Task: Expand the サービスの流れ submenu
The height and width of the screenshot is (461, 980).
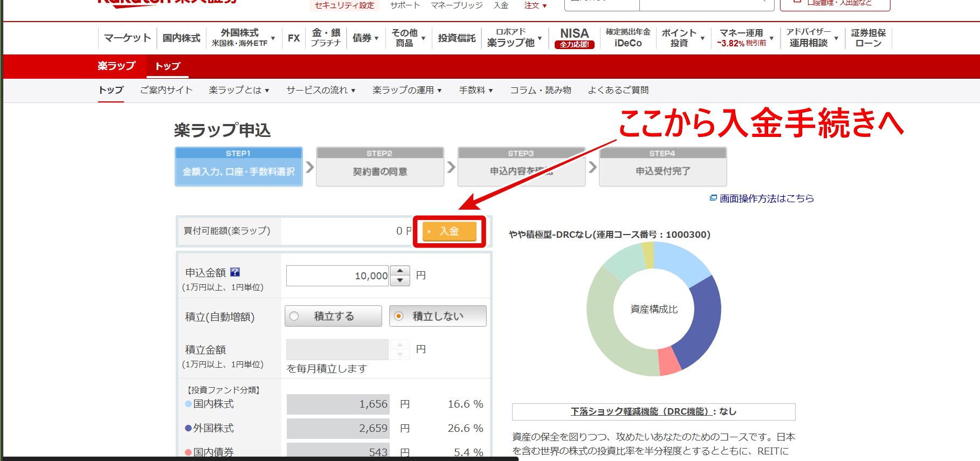Action: pos(321,90)
